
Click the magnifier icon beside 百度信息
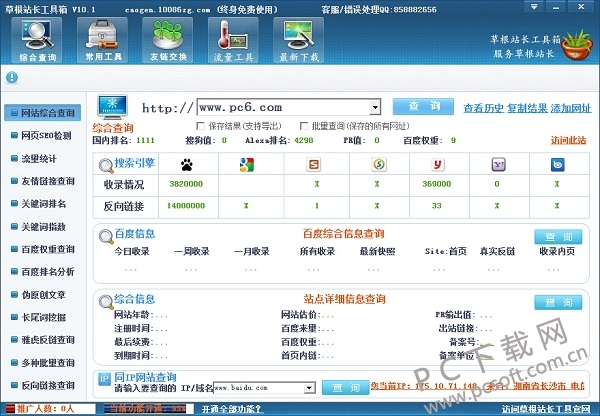(x=106, y=237)
